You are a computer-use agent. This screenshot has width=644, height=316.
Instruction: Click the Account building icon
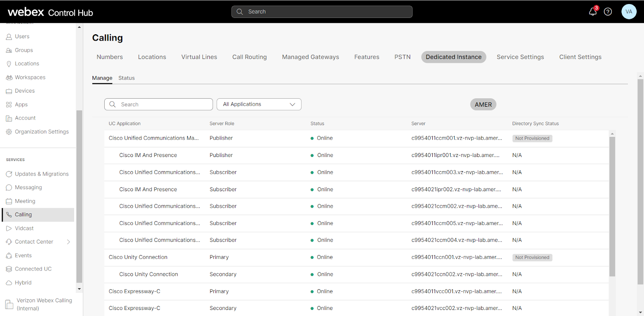9,118
